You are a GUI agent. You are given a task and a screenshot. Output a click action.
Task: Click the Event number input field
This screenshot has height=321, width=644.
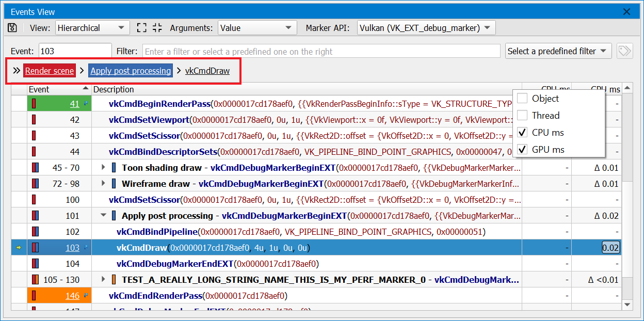tap(75, 51)
